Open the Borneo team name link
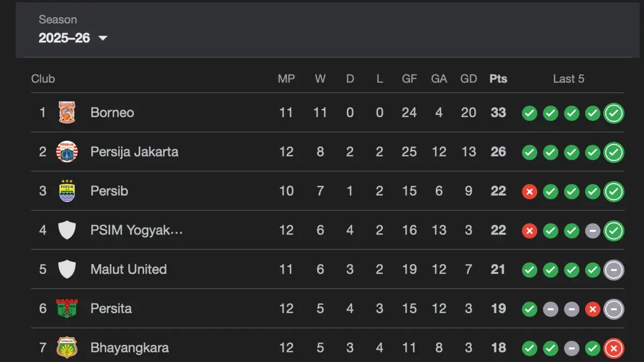Image resolution: width=644 pixels, height=362 pixels. click(x=112, y=113)
